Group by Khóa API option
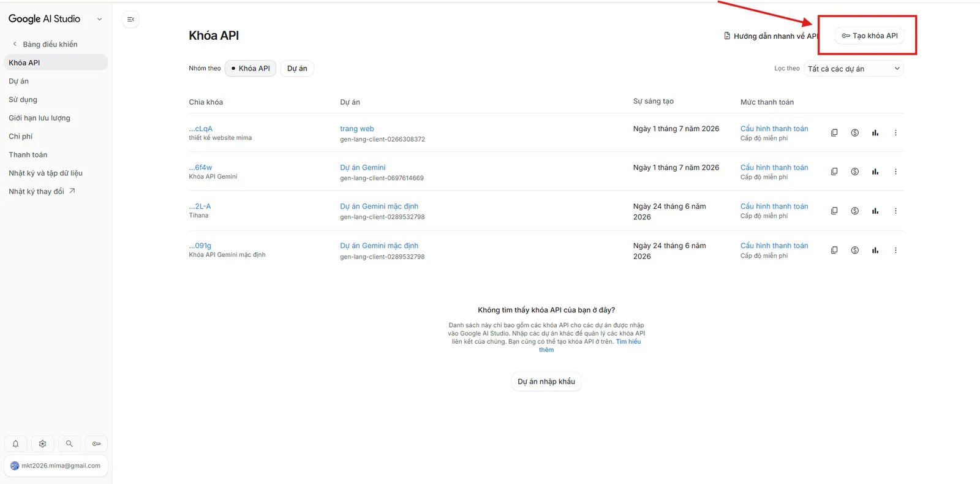The image size is (980, 484). (x=251, y=69)
